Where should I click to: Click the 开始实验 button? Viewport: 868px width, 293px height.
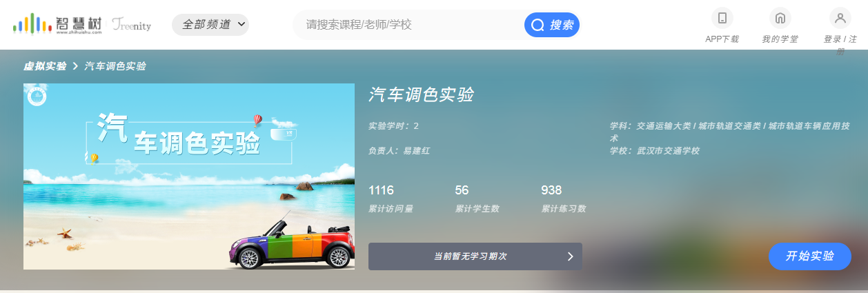point(810,256)
